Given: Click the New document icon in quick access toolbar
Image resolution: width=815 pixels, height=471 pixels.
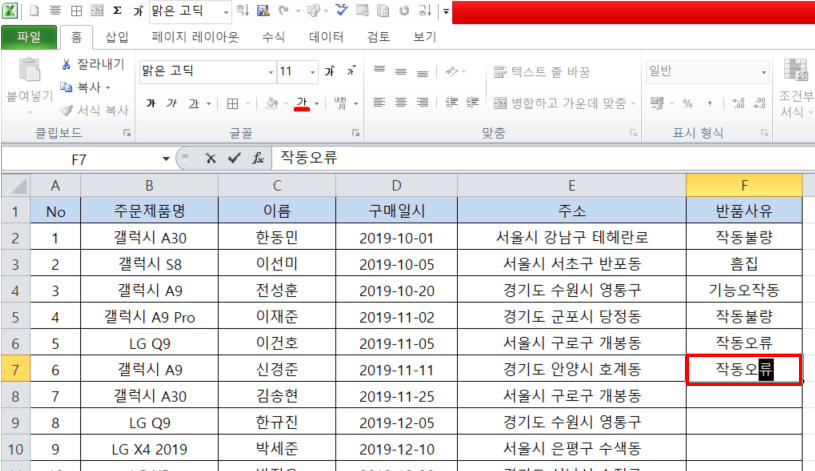Looking at the screenshot, I should coord(34,10).
